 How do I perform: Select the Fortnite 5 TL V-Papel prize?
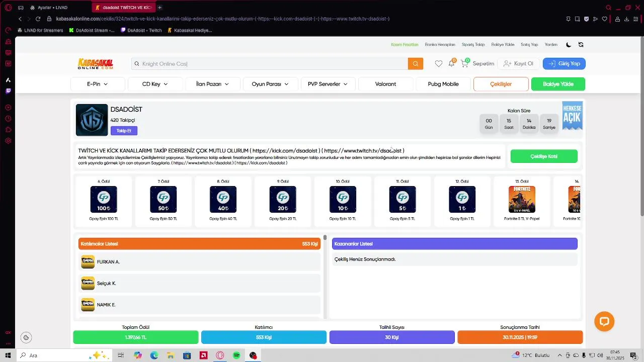pos(522,201)
